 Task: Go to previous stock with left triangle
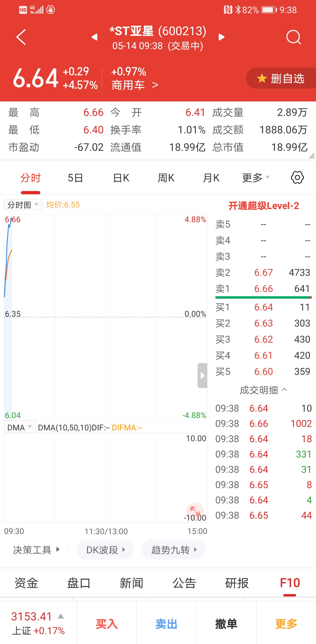click(94, 37)
